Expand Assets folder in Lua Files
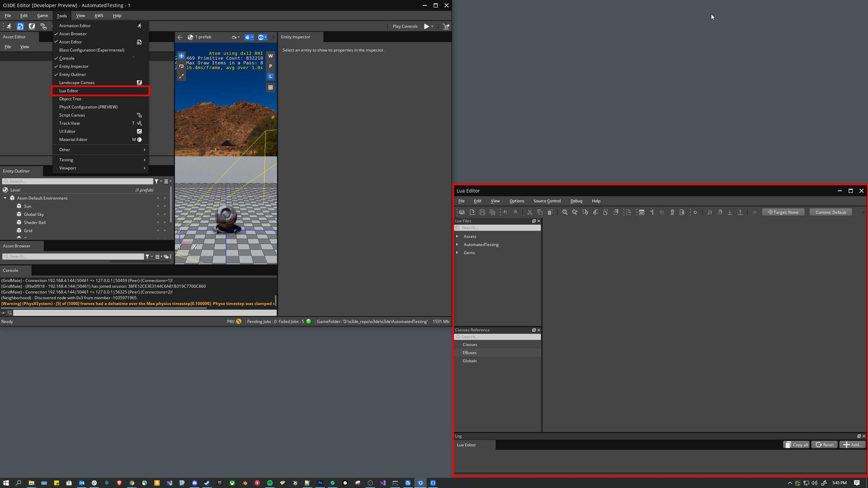This screenshot has width=868, height=488. 457,236
